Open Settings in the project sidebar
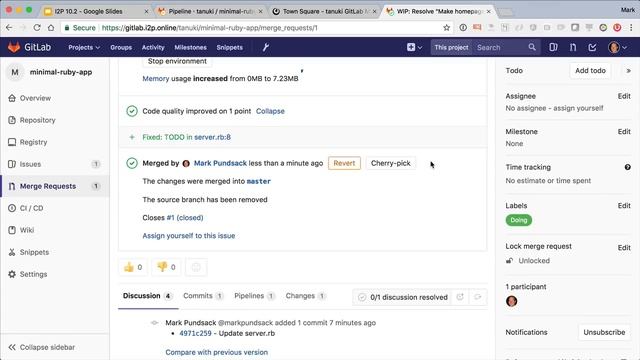Screen dimensions: 640x360 coord(33,275)
